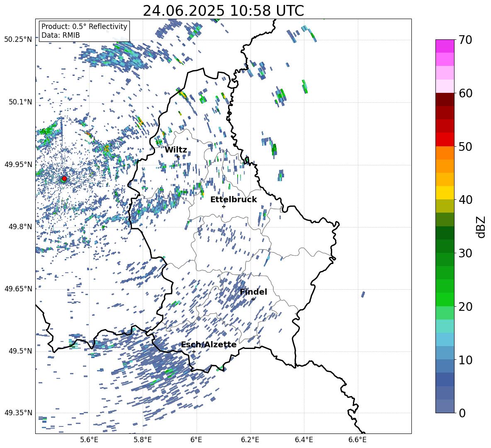
Task: Click the 60 colorbar tick label
Action: pos(465,93)
